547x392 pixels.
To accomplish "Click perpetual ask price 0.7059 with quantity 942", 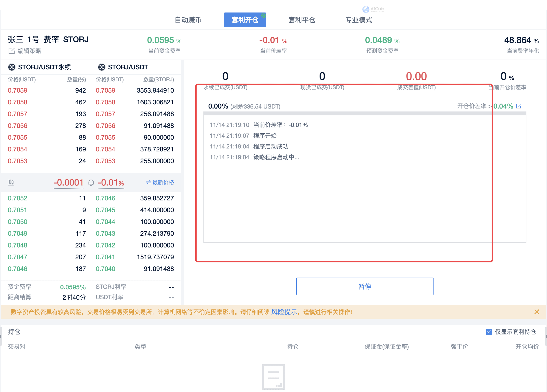I will 17,90.
